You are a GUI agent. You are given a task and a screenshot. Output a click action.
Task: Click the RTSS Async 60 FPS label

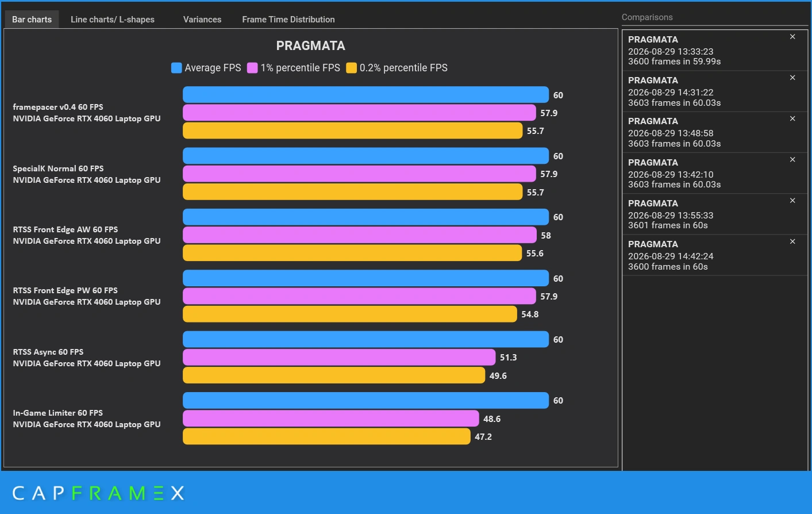(x=48, y=352)
